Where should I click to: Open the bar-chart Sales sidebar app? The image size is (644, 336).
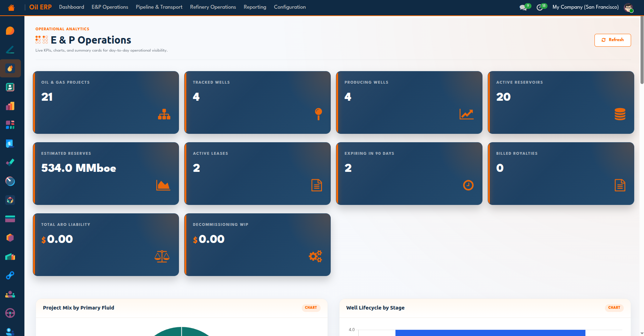pyautogui.click(x=10, y=106)
